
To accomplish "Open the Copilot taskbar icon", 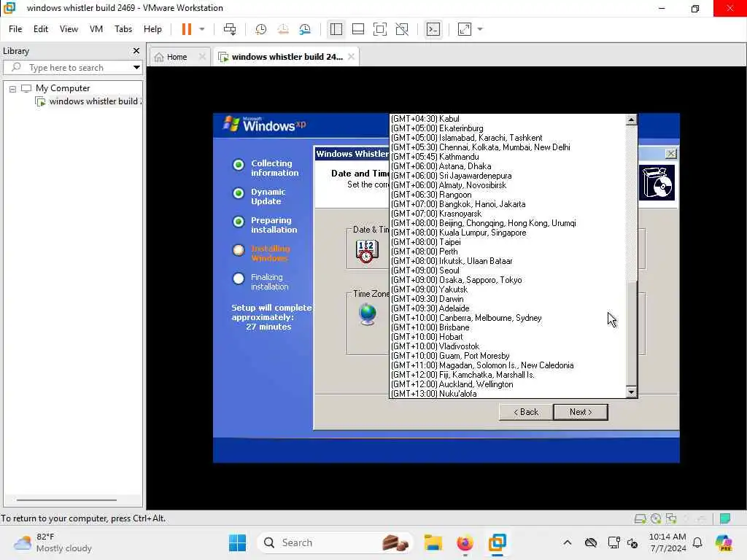I will pos(723,542).
